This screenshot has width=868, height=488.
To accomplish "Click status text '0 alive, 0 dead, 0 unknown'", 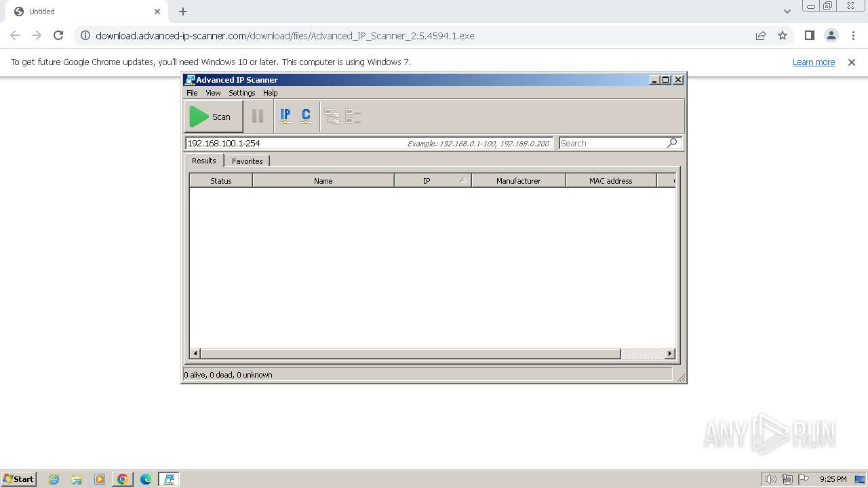I will pos(228,375).
